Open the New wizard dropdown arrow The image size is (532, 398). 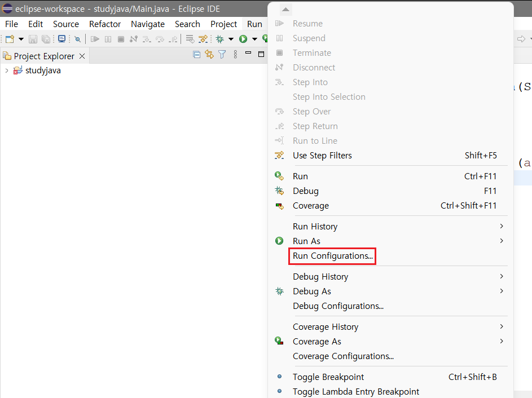[x=21, y=39]
